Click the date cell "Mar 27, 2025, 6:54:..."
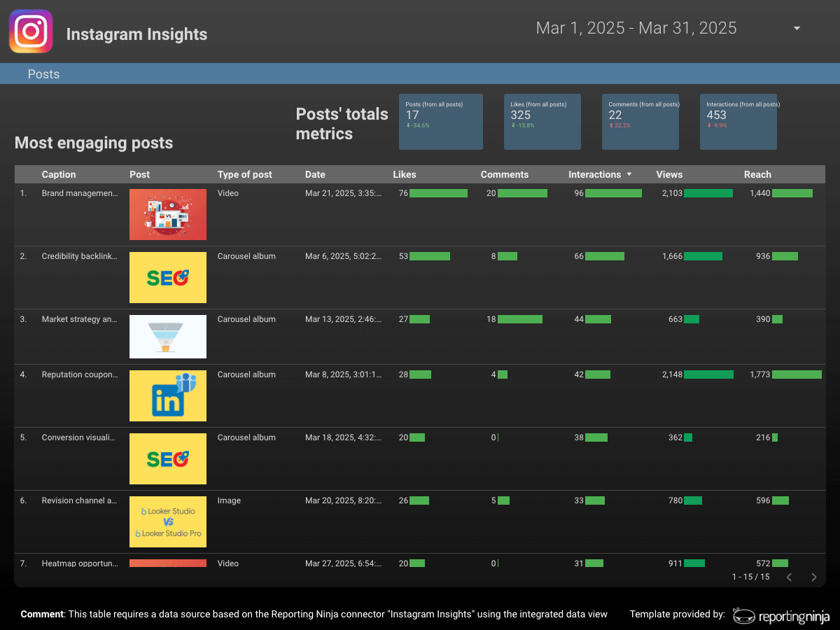The image size is (840, 630). click(344, 563)
